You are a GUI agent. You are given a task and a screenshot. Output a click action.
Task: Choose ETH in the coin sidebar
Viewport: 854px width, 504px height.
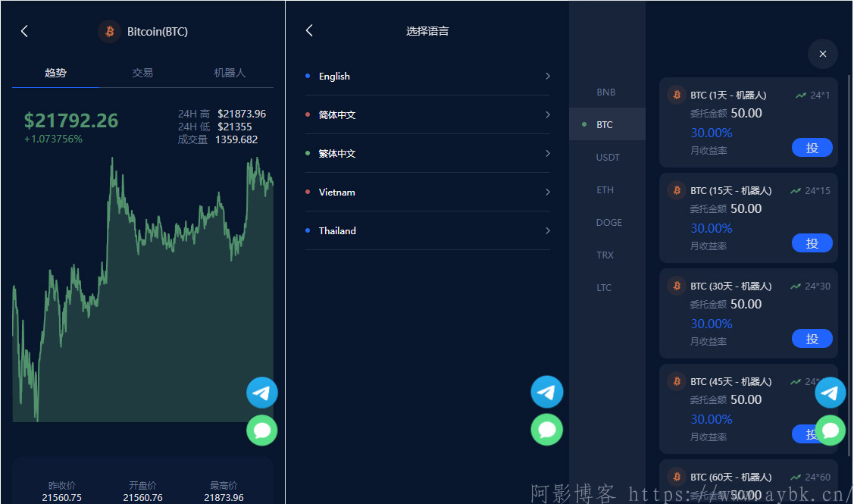(605, 189)
